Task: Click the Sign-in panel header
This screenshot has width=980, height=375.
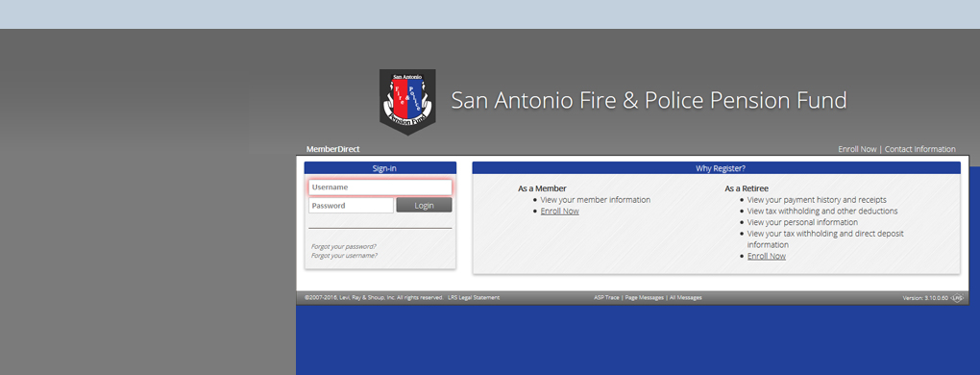Action: [380, 168]
